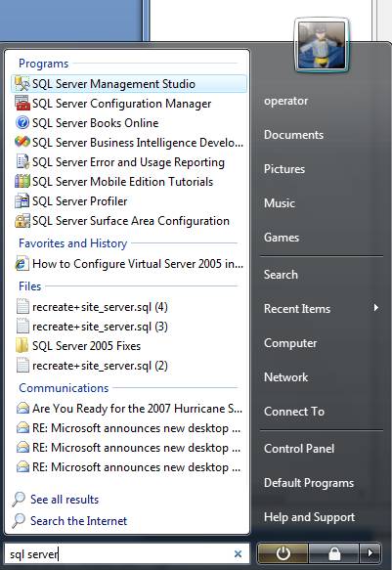The width and height of the screenshot is (392, 570).
Task: Select SQL Server Books Online text
Action: 95,123
